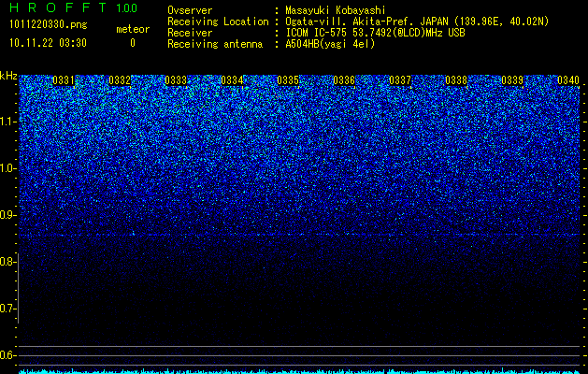This screenshot has height=374, width=588.
Task: Click the meteor count value 0
Action: pyautogui.click(x=133, y=43)
